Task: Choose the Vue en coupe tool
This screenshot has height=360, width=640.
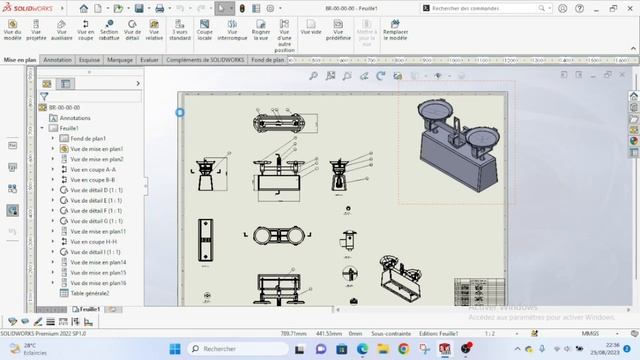Action: tap(85, 30)
